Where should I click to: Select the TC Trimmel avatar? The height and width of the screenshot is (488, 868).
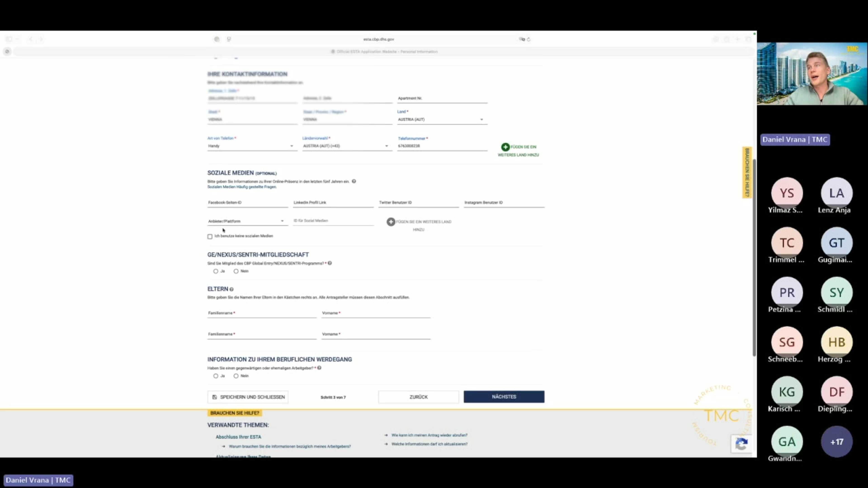click(x=787, y=243)
